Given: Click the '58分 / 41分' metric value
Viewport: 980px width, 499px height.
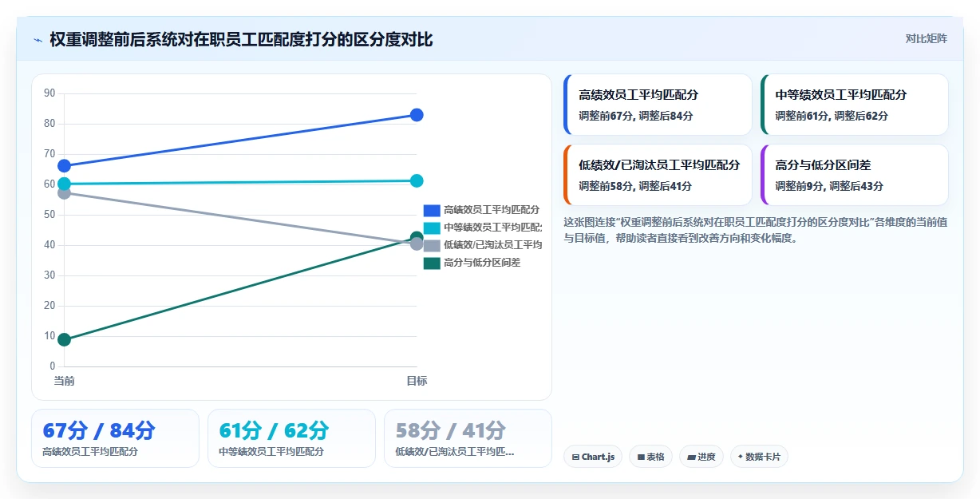Looking at the screenshot, I should 451,431.
